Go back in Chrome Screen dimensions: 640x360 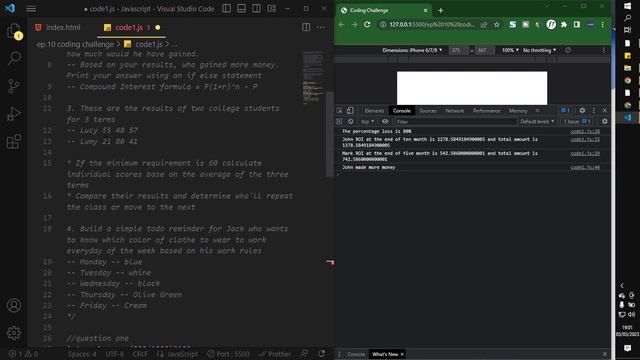[x=341, y=24]
